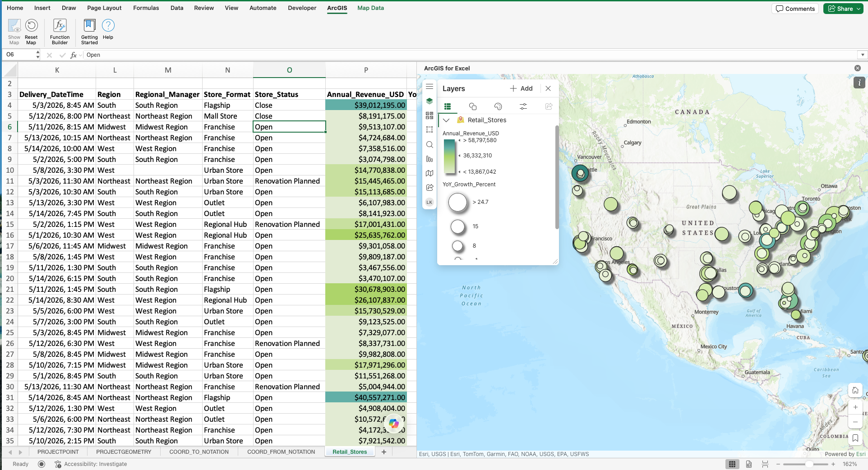This screenshot has width=868, height=470.
Task: Click the map info 'i' button
Action: point(859,83)
